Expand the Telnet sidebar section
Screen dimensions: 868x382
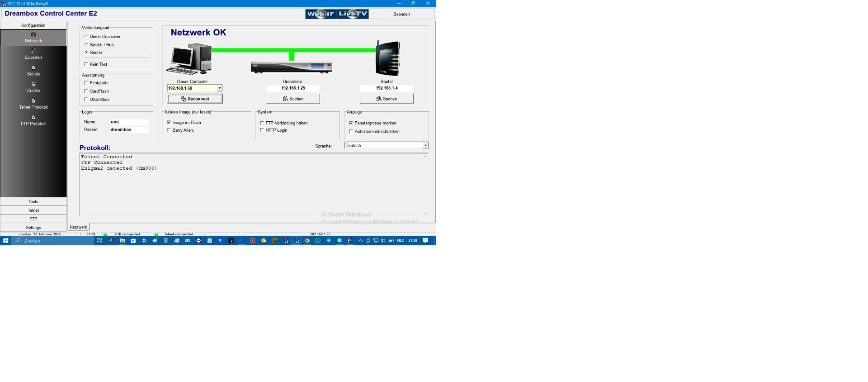(33, 210)
